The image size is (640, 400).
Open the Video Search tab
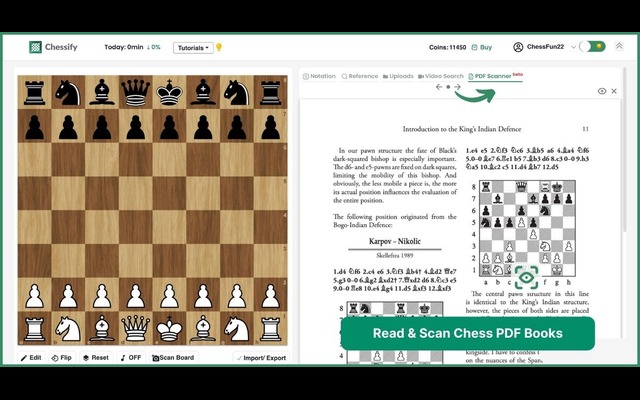[441, 76]
